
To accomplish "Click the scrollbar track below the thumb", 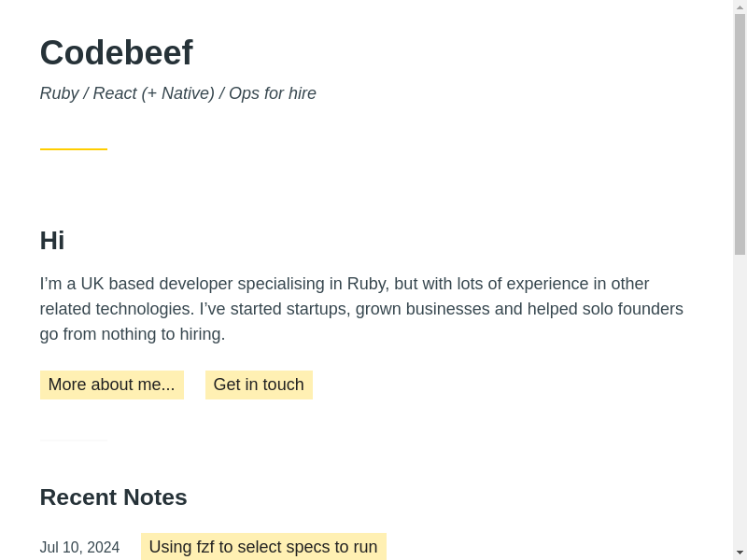I will click(740, 401).
